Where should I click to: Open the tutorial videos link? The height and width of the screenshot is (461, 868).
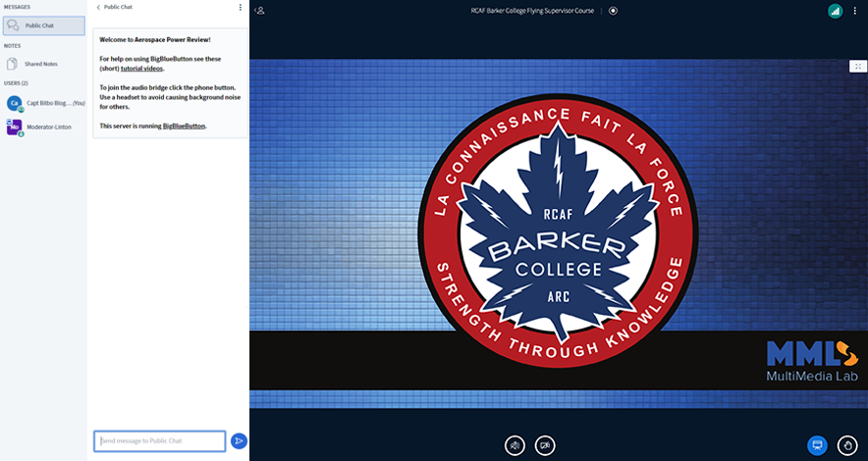[x=141, y=69]
